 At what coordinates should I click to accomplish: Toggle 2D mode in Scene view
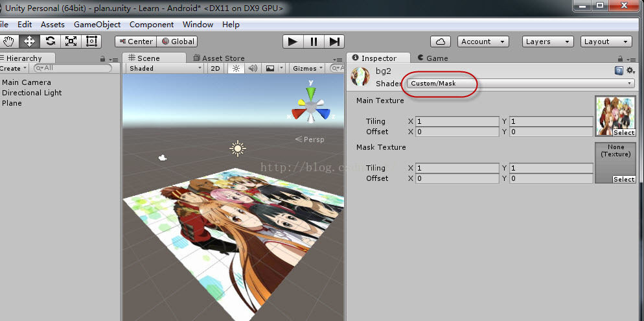tap(216, 68)
